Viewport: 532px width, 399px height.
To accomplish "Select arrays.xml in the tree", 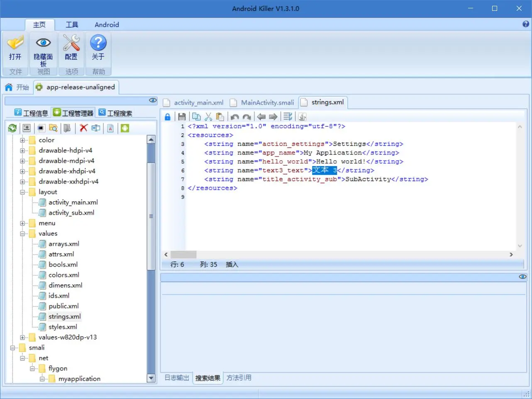I will click(x=64, y=244).
